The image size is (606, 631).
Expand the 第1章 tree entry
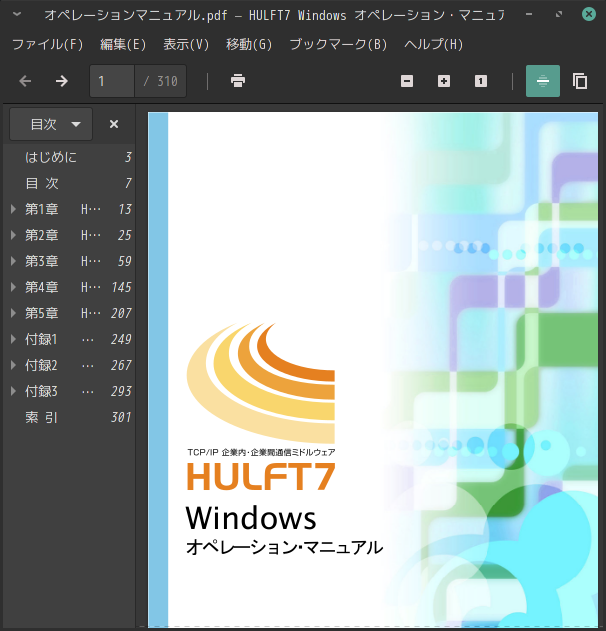[x=13, y=209]
